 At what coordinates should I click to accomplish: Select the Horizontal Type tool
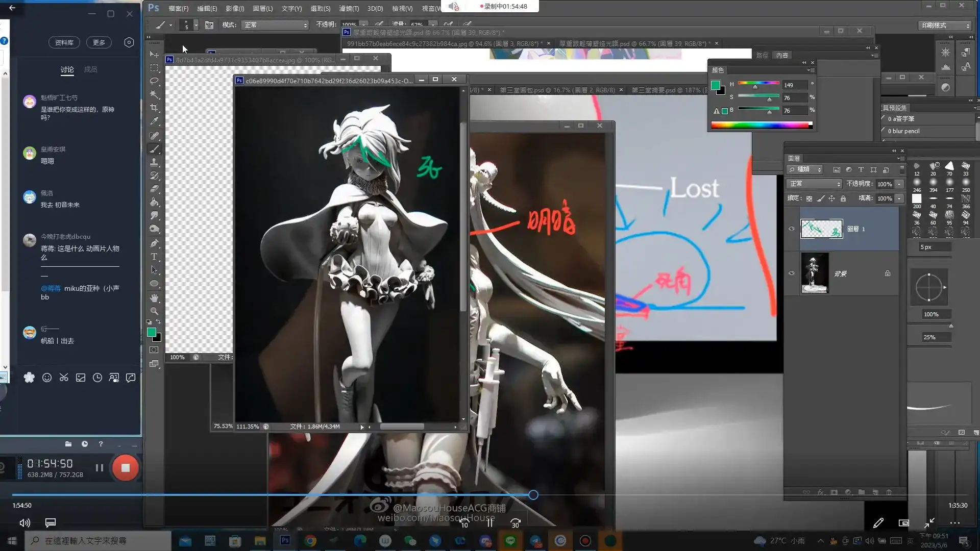tap(154, 257)
